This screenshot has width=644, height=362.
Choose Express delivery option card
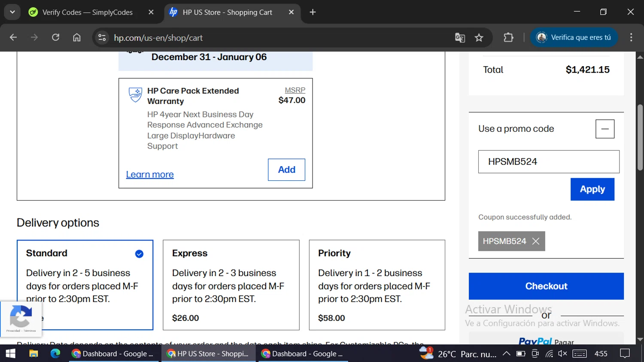[x=231, y=285]
